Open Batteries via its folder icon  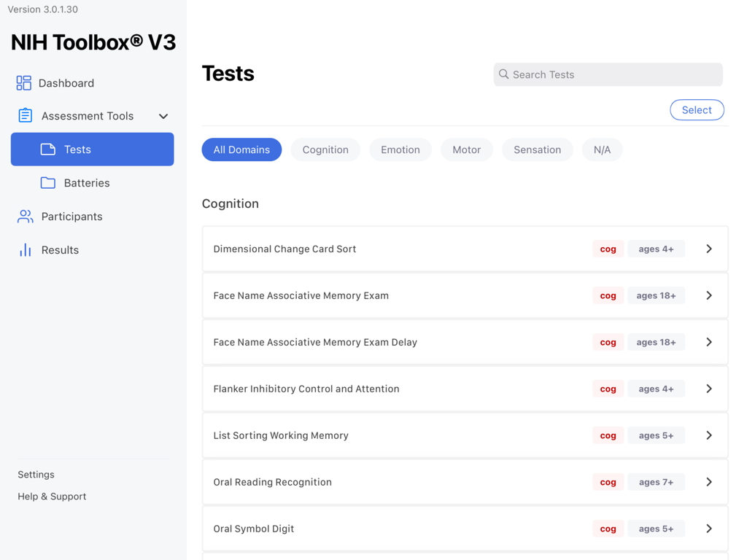pos(47,182)
